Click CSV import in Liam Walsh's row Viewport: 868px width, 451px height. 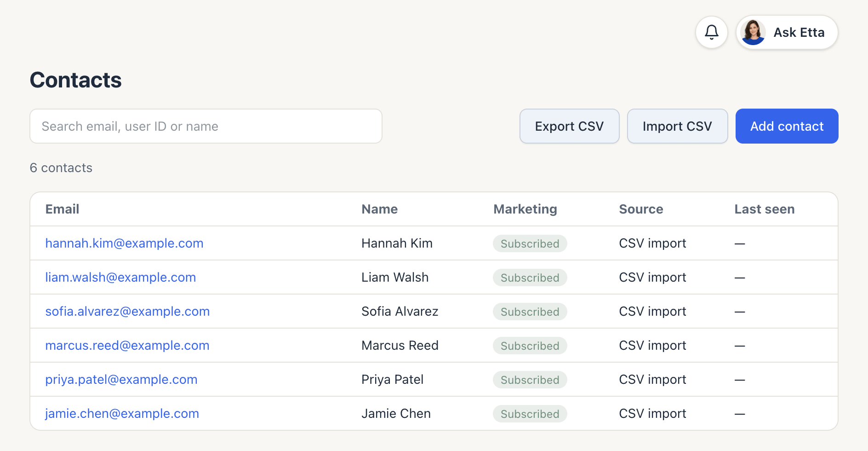point(652,277)
